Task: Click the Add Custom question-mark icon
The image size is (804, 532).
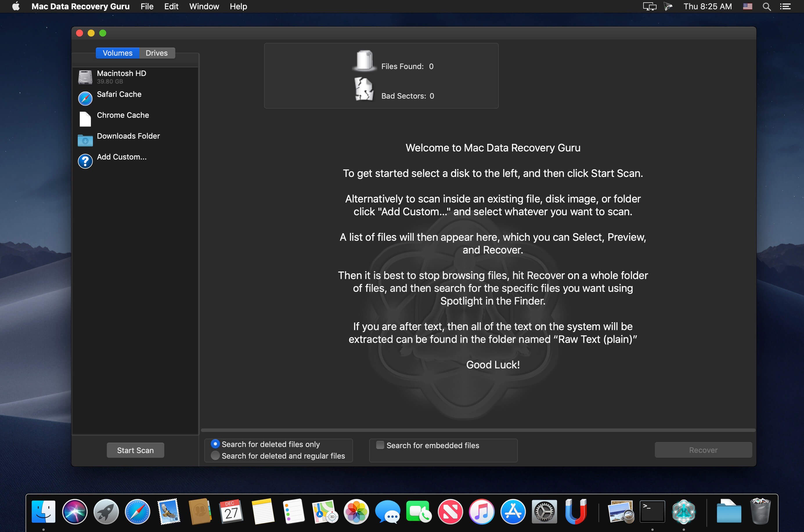Action: [85, 161]
